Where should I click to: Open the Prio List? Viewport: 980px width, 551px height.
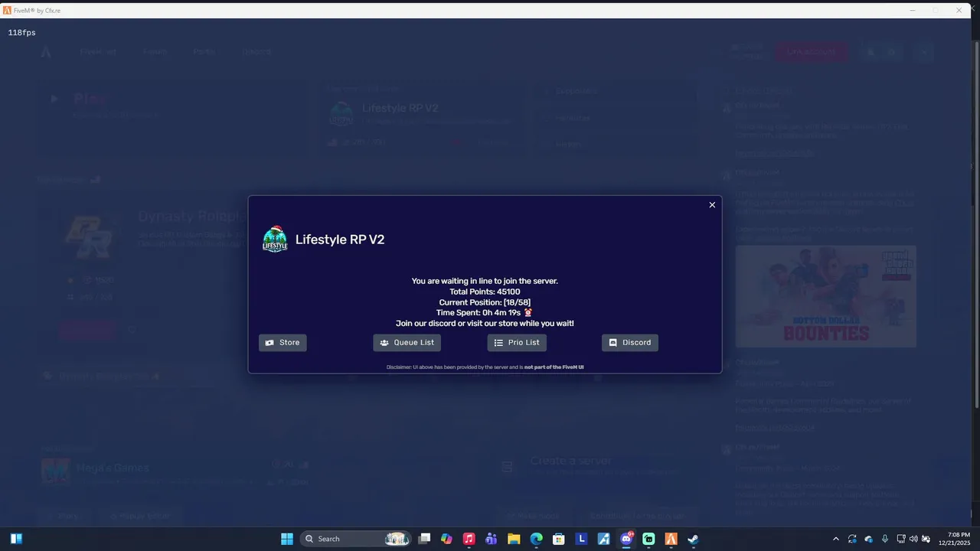[x=517, y=343]
